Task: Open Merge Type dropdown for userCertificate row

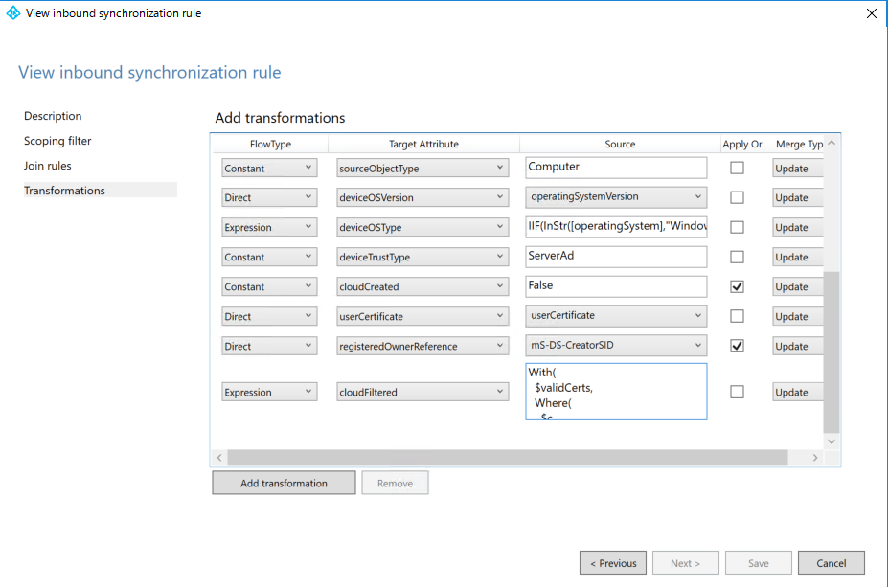Action: 798,316
